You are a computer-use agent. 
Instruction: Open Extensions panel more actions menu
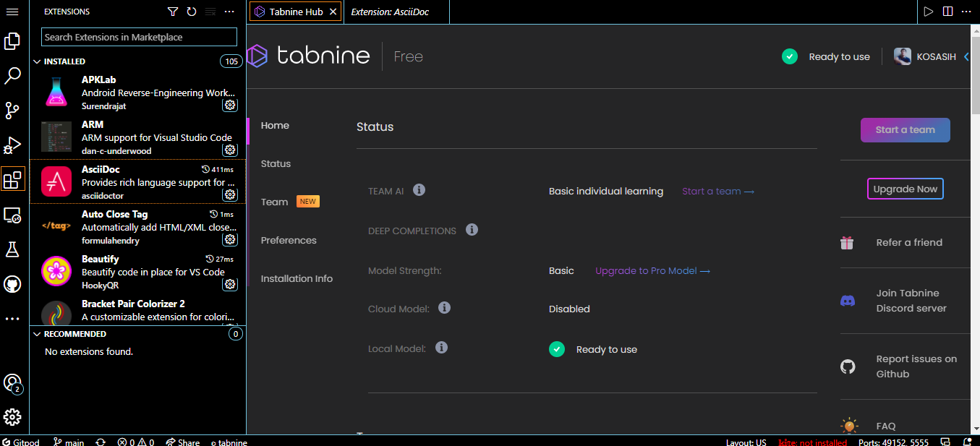pos(229,12)
